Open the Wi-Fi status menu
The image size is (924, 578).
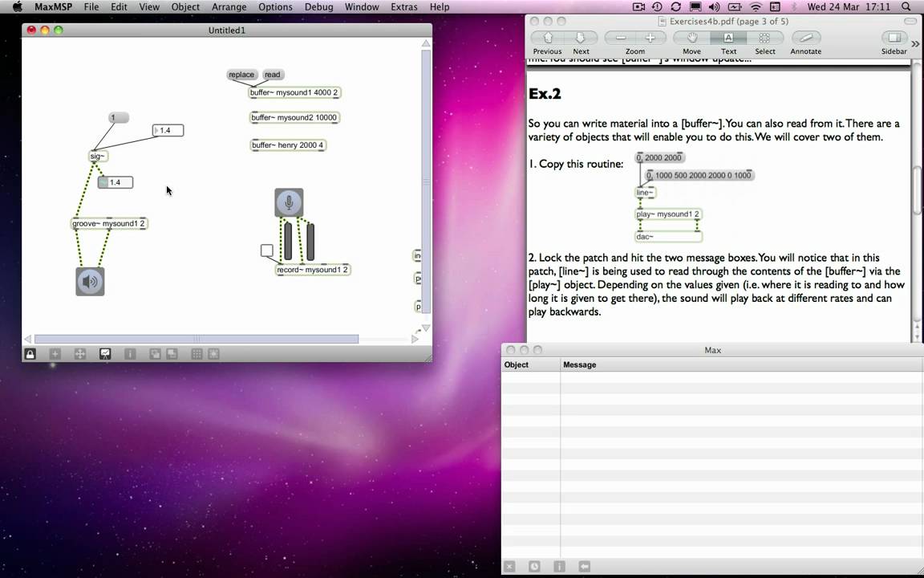pyautogui.click(x=756, y=7)
